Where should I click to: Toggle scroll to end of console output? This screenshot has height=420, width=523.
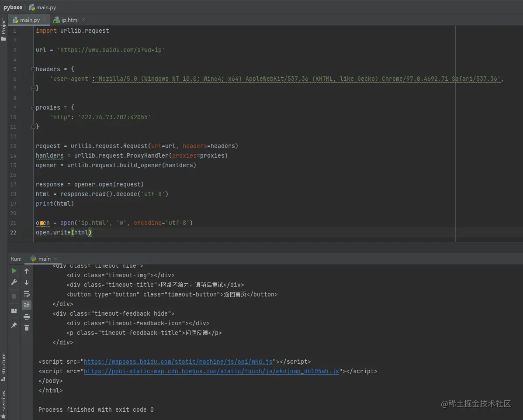click(27, 305)
